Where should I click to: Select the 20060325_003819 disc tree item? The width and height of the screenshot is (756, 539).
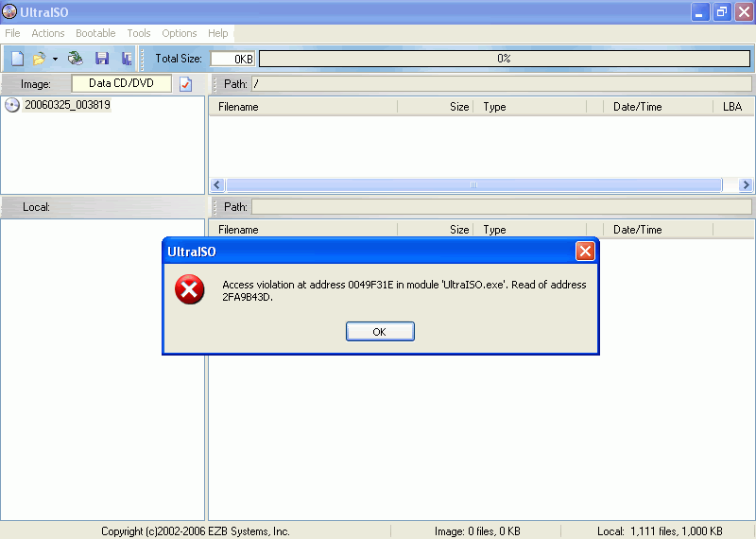click(67, 105)
